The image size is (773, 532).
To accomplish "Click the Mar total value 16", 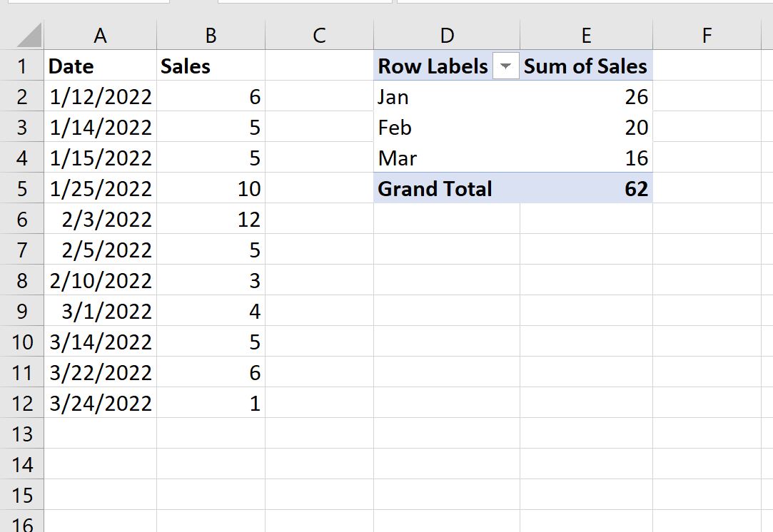I will pyautogui.click(x=585, y=158).
